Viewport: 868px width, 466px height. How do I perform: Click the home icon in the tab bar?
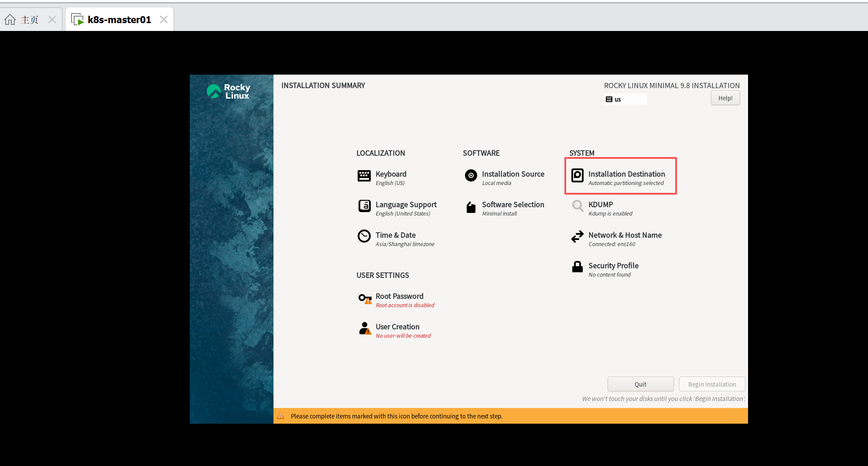(x=10, y=20)
